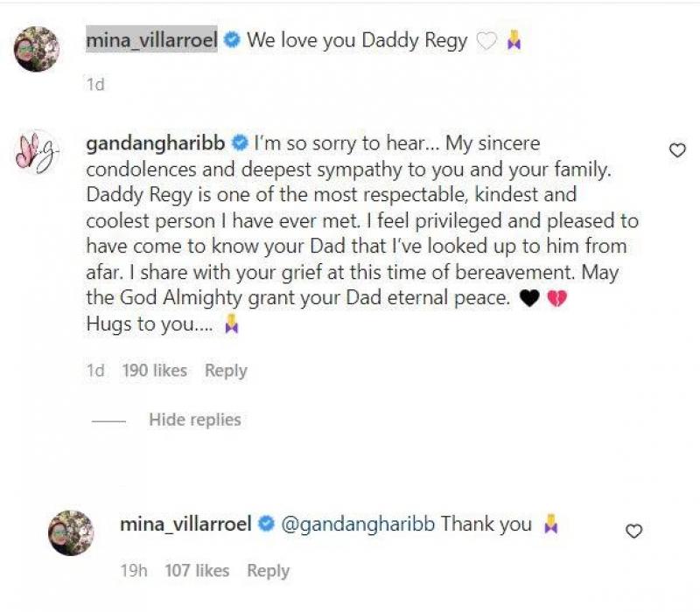Like mina_villarroel's Thank you reply
Screen dimensions: 700x612
click(634, 531)
